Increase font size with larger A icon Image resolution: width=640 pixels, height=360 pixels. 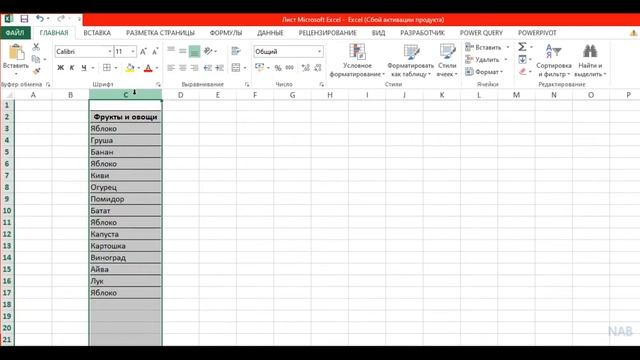143,51
